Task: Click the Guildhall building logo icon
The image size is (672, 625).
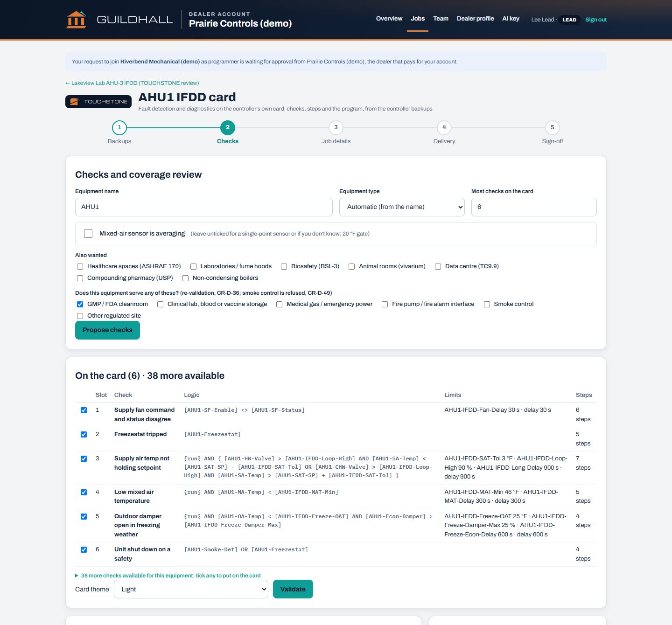Action: (x=77, y=20)
